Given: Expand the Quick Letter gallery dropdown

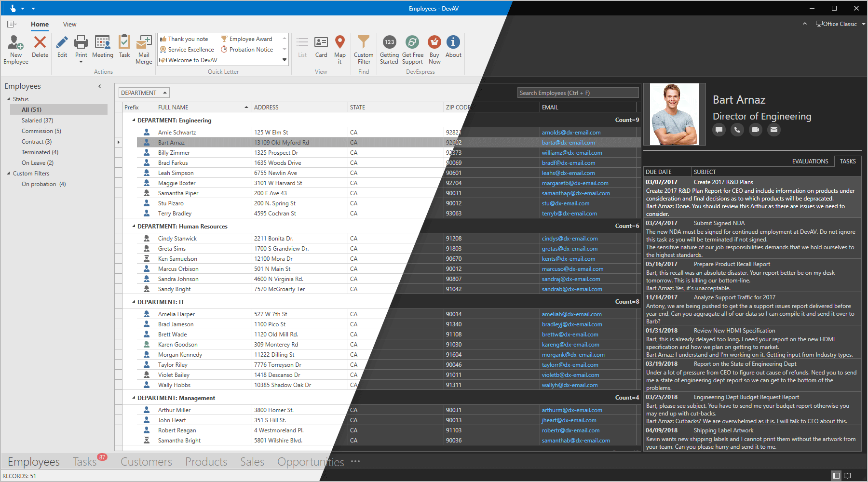Looking at the screenshot, I should 285,60.
